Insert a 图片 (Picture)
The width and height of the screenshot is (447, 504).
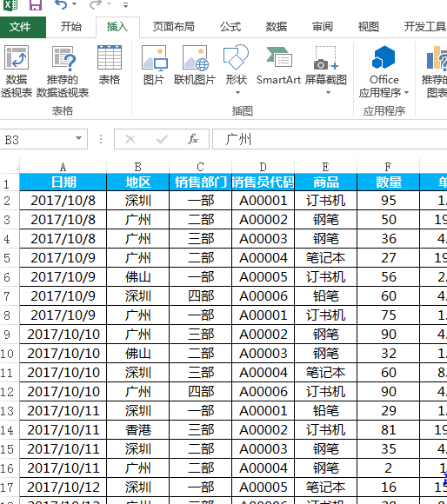(154, 66)
